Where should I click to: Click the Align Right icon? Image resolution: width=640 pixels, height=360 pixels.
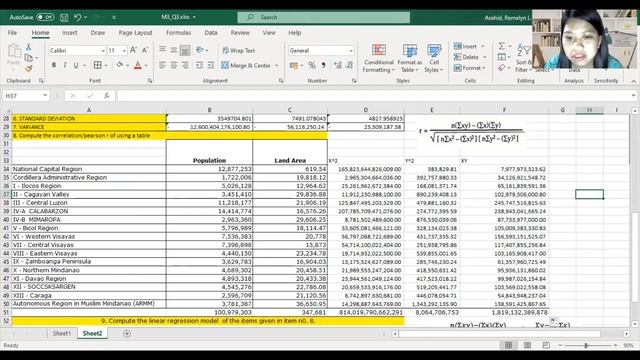coord(185,65)
